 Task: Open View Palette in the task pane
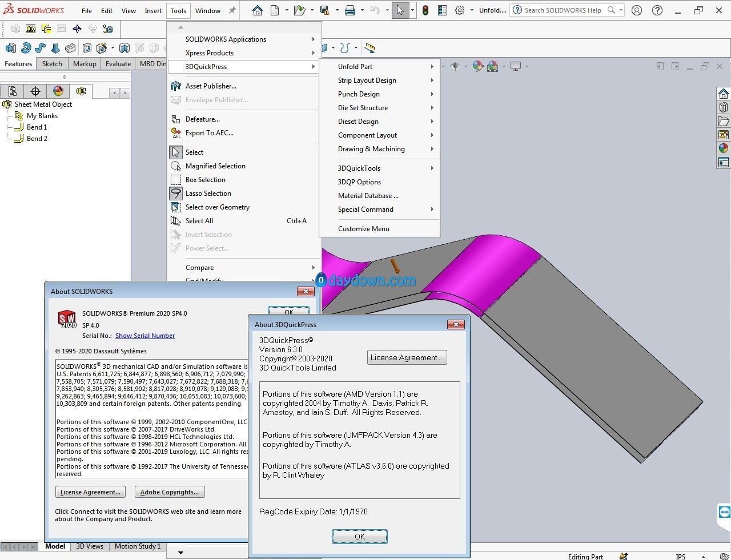[724, 135]
